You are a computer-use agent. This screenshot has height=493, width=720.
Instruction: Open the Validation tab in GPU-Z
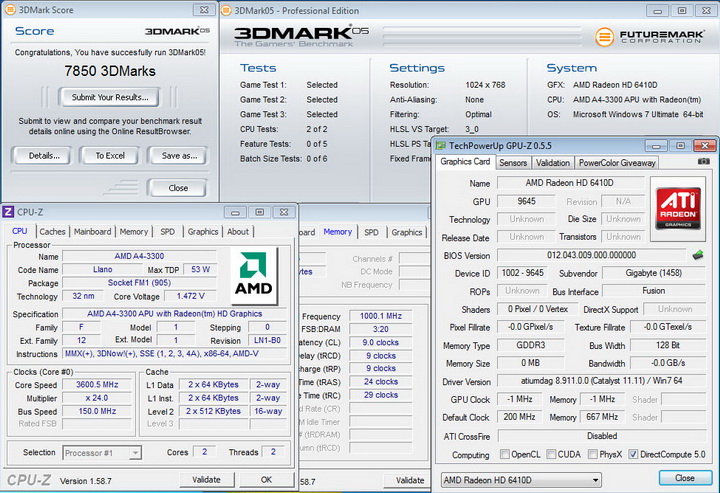point(553,163)
